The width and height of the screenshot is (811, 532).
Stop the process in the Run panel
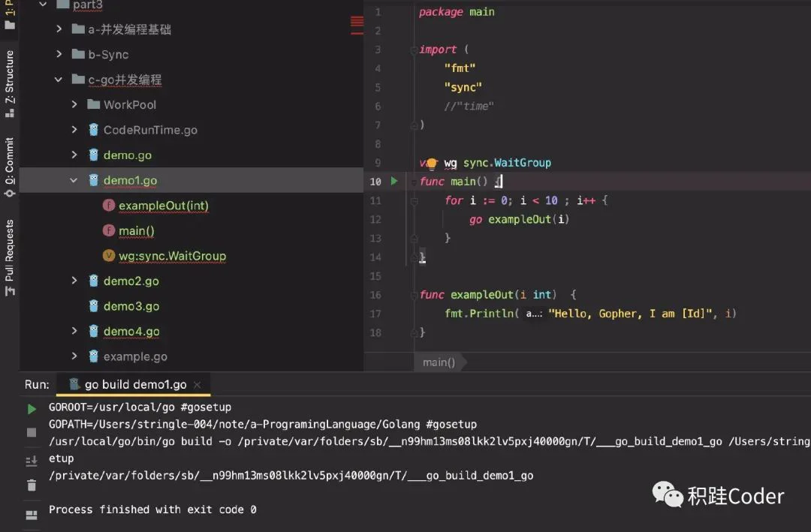click(32, 432)
